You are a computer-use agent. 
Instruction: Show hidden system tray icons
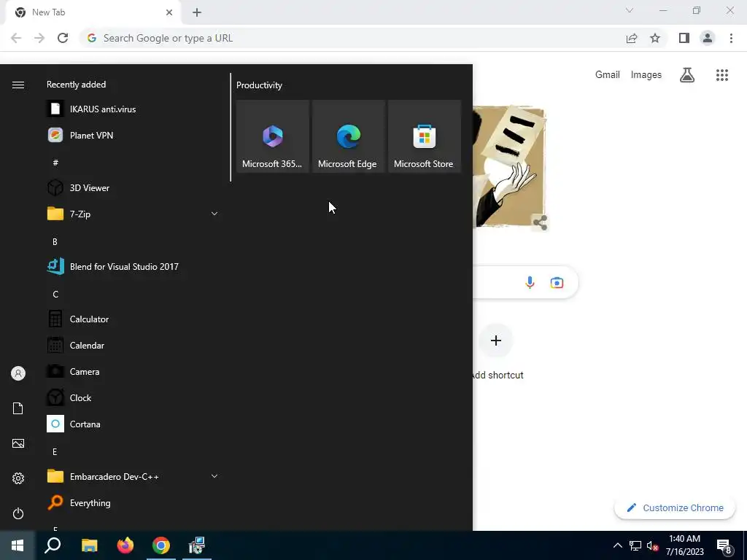(x=617, y=545)
